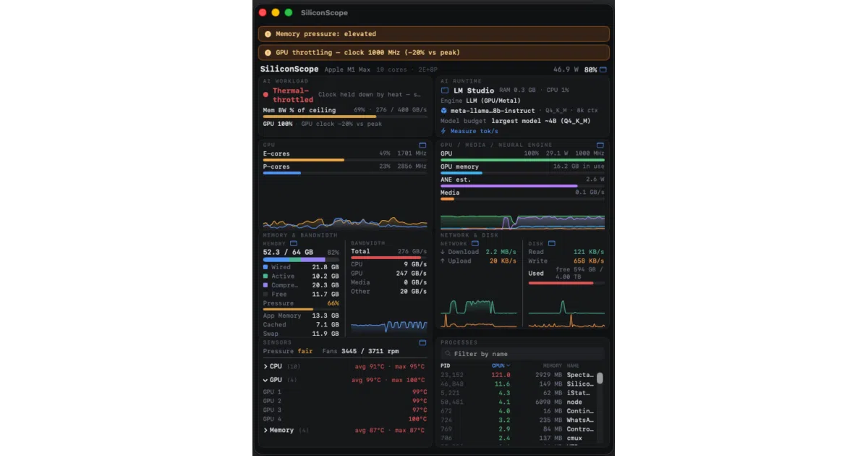Click the blue cube icon before meta-llama model
Screen dimensions: 868x456
444,111
